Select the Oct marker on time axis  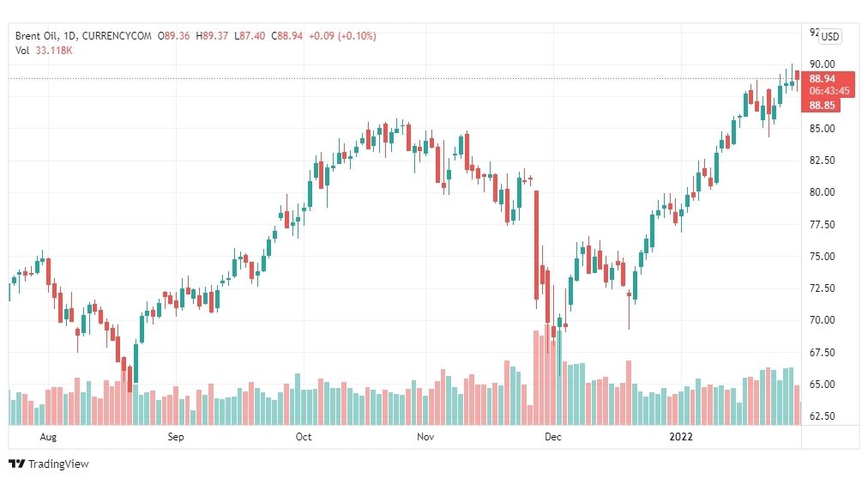point(304,437)
